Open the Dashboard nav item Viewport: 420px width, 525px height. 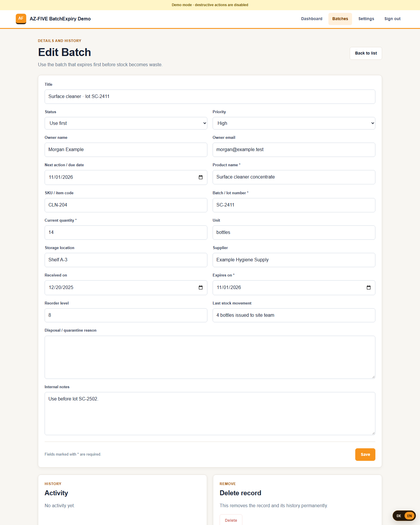[x=312, y=19]
